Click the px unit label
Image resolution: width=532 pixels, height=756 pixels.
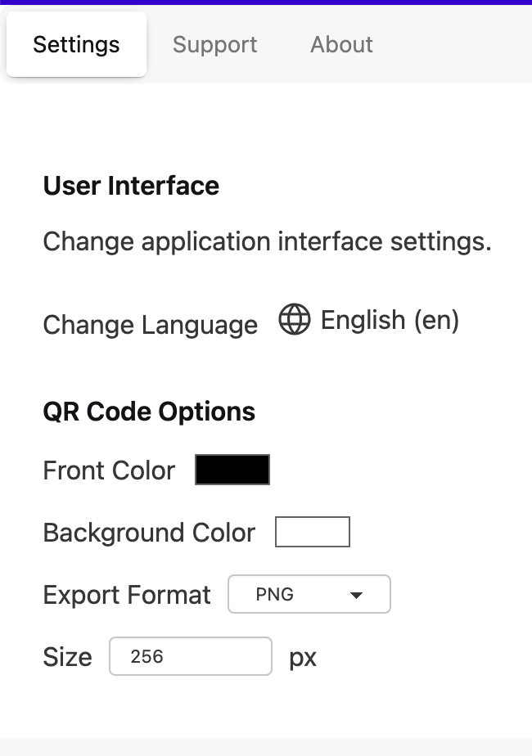click(x=303, y=657)
